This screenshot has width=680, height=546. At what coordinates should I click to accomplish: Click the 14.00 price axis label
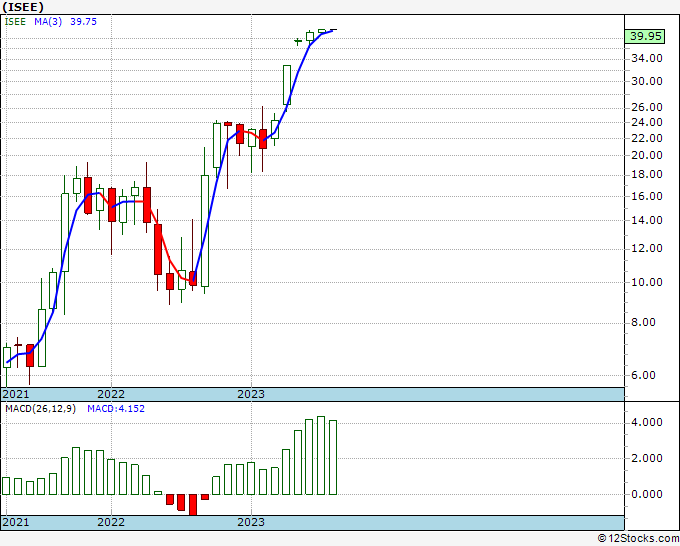pos(647,220)
